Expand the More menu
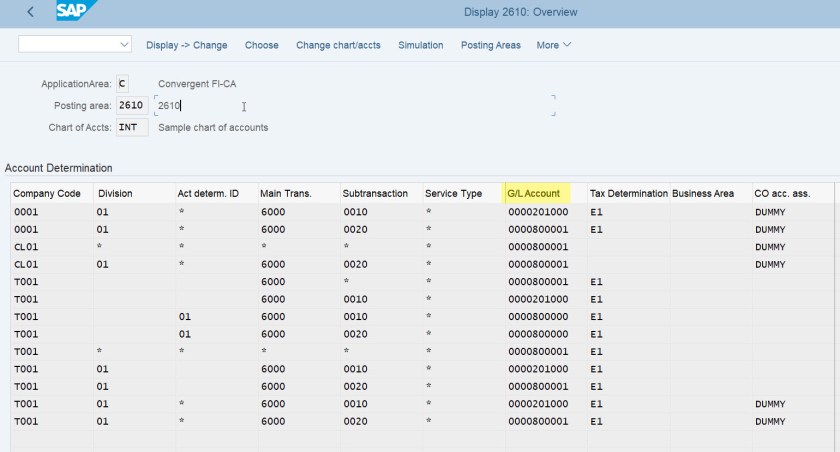Viewport: 840px width, 452px height. point(553,45)
